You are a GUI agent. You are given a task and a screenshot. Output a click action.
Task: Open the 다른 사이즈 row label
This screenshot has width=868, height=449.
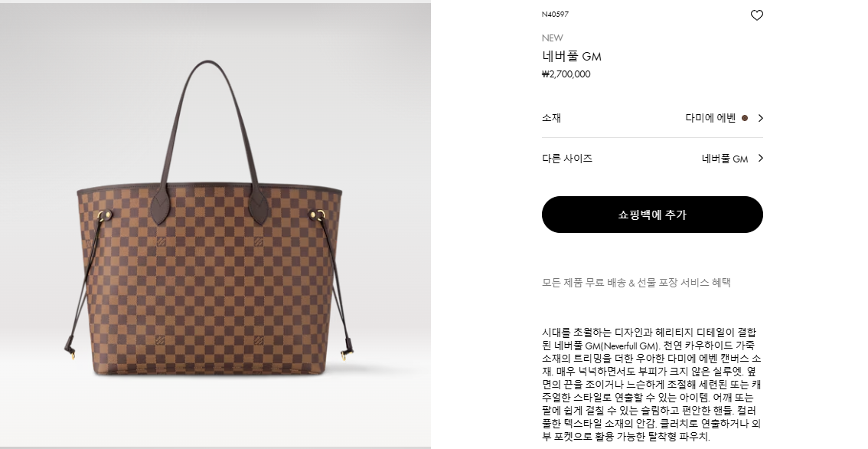[x=567, y=159]
